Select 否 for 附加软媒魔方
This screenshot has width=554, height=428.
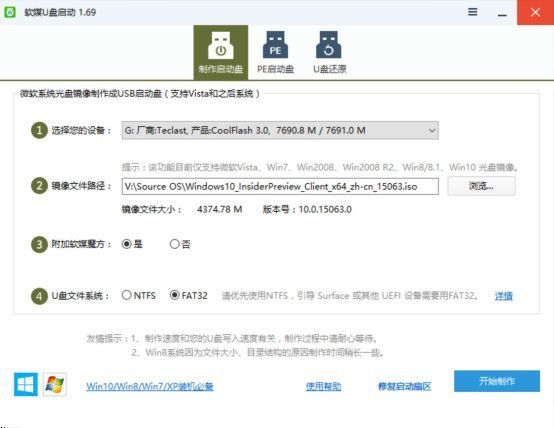coord(180,244)
